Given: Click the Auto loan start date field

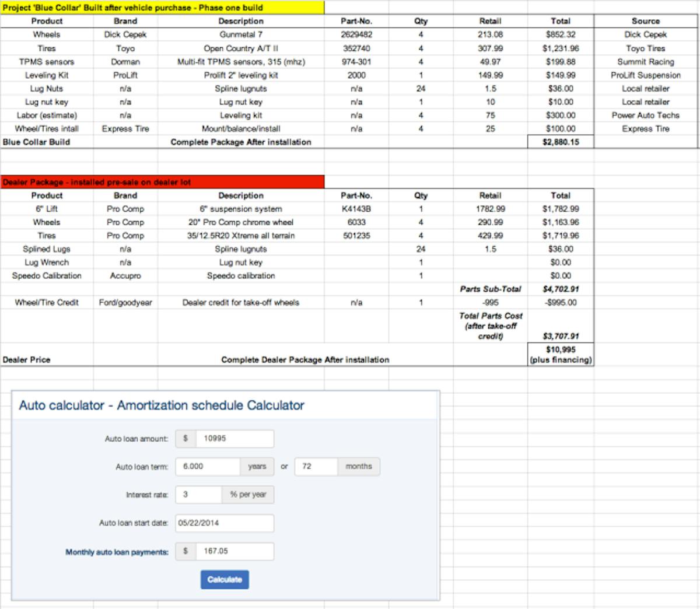Looking at the screenshot, I should click(x=223, y=523).
